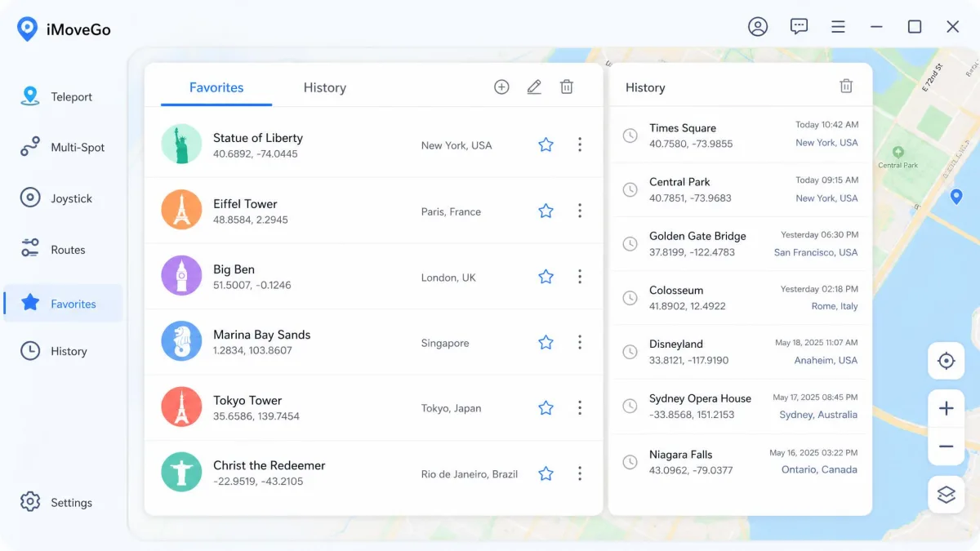Click the Marina Bay Sands merlion icon
This screenshot has height=551, width=980.
pyautogui.click(x=181, y=341)
